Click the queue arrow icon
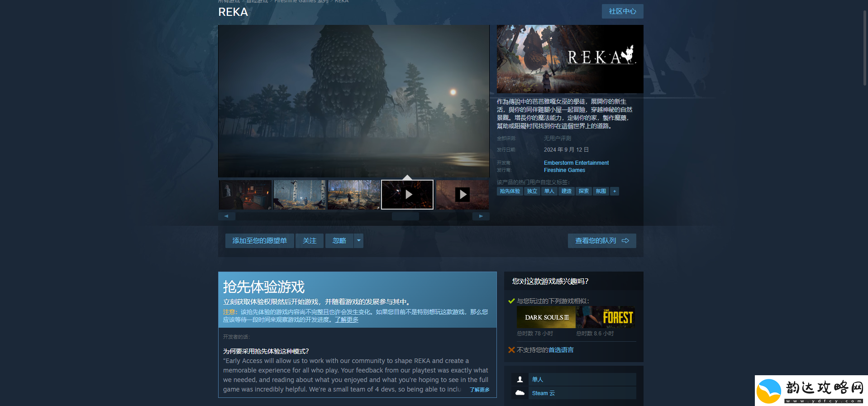This screenshot has height=406, width=868. click(625, 241)
